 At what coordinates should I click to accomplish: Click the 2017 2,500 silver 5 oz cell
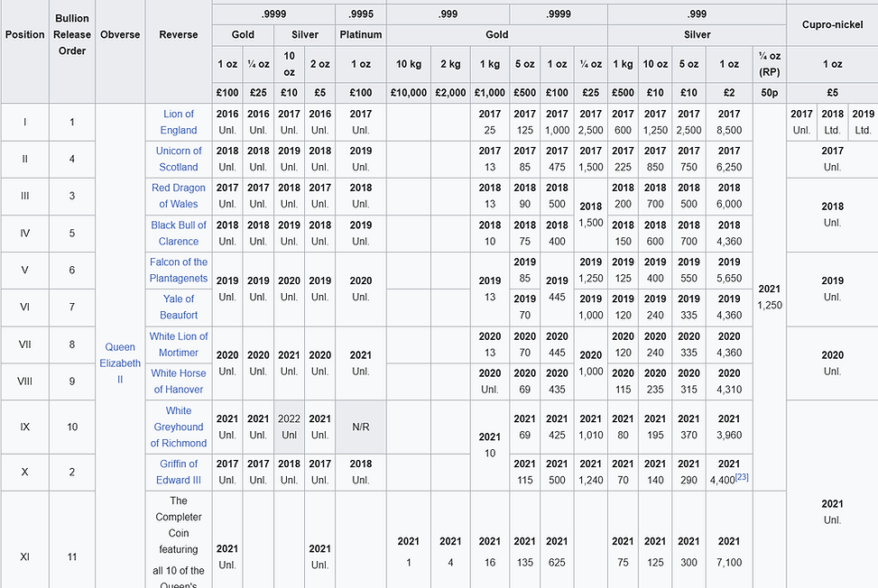click(x=689, y=122)
